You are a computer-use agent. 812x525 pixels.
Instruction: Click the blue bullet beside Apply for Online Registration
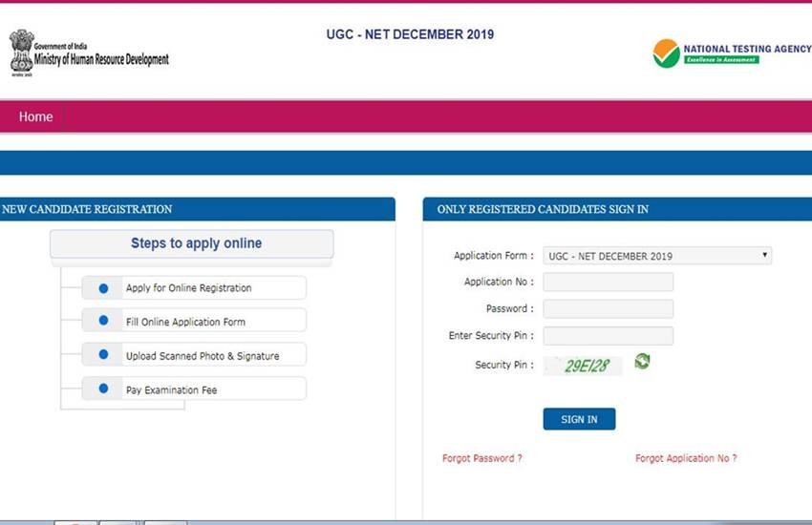(104, 288)
